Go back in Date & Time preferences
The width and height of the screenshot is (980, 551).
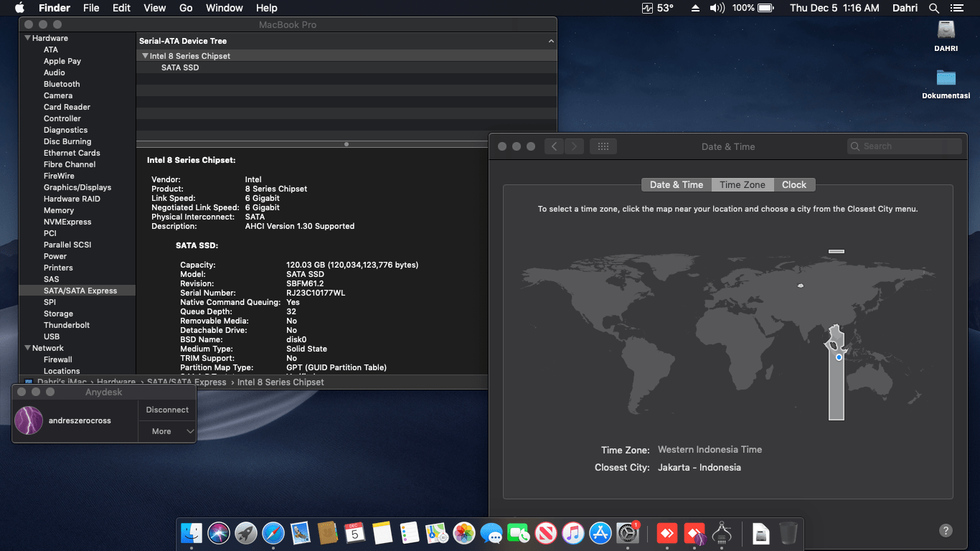click(x=554, y=146)
